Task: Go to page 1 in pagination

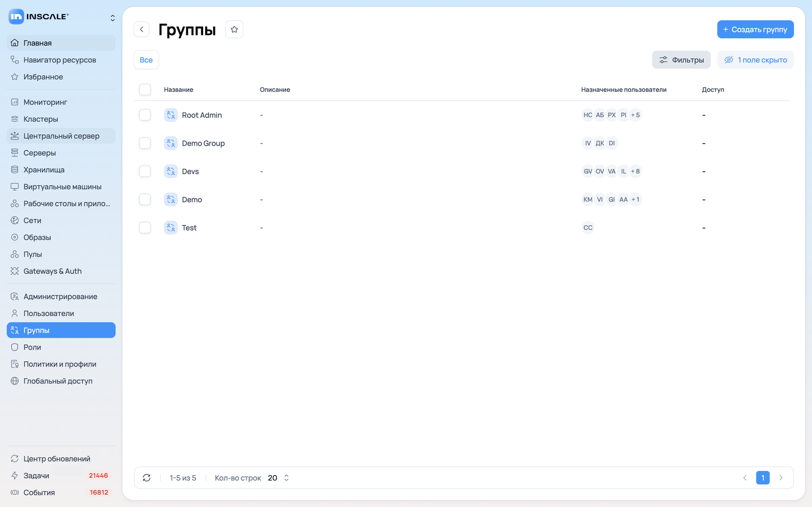Action: 763,478
